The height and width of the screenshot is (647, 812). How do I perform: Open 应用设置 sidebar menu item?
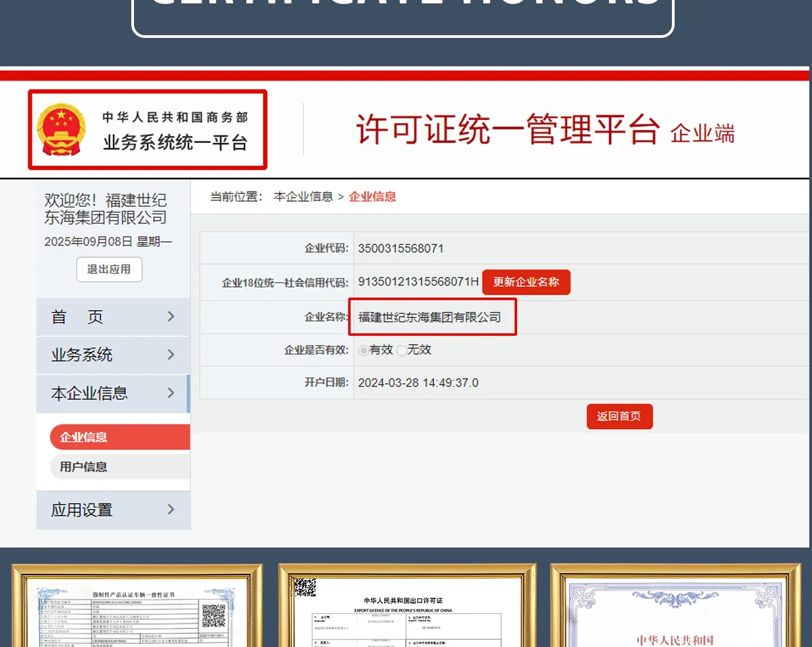point(112,510)
